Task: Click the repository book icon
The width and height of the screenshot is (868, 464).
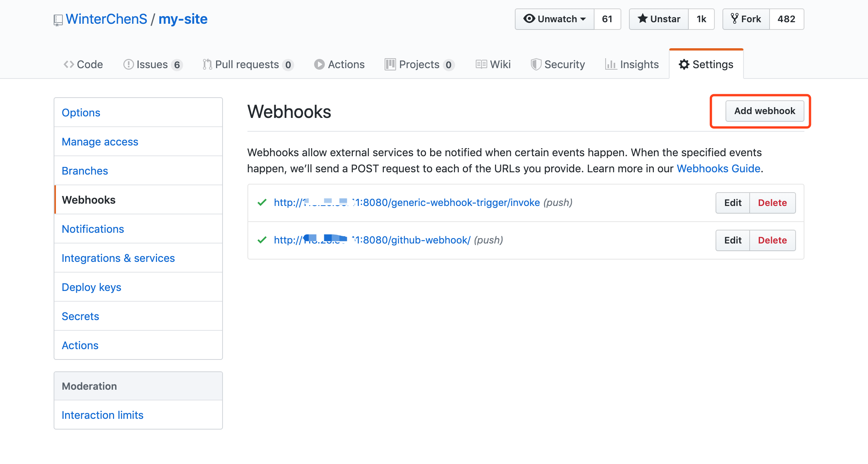Action: [58, 20]
